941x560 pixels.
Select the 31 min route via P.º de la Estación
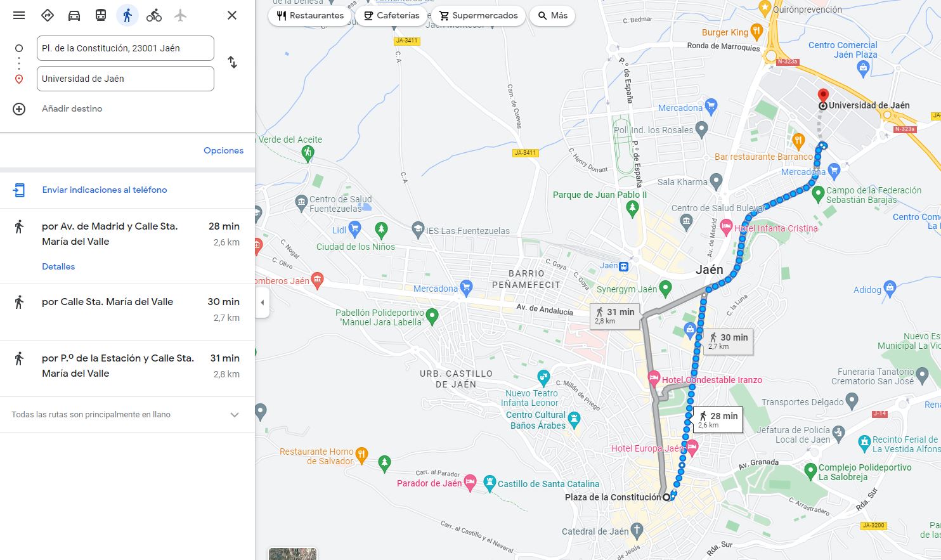(x=127, y=366)
